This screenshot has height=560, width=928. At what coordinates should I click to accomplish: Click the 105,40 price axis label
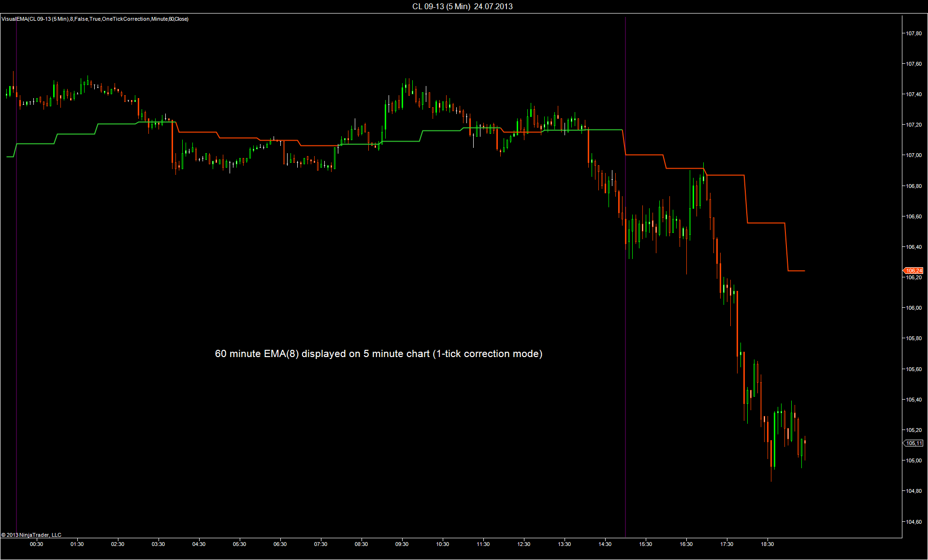913,400
